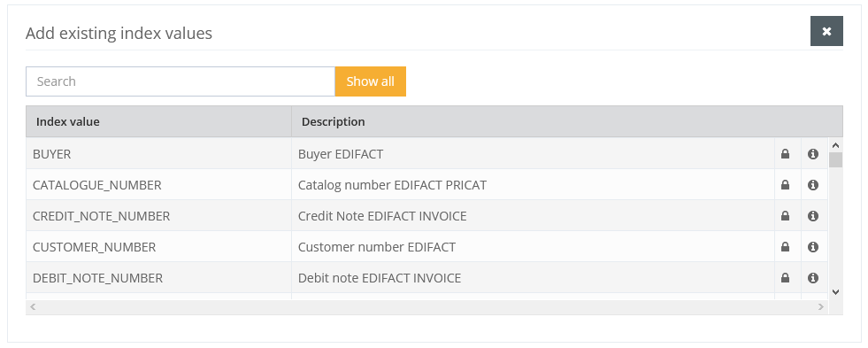
Task: Click the vertical scrollbar up arrow
Action: (835, 145)
